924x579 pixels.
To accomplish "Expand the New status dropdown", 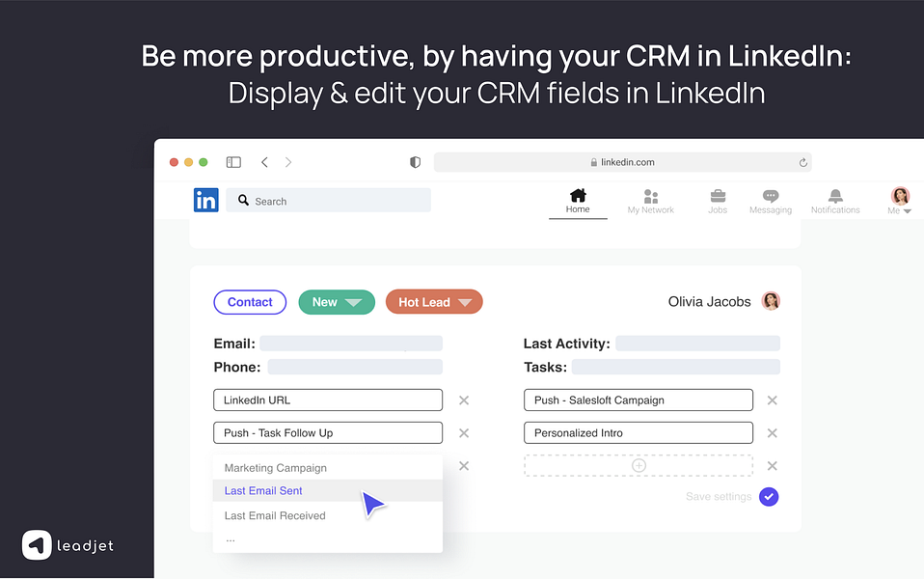I will 337,302.
